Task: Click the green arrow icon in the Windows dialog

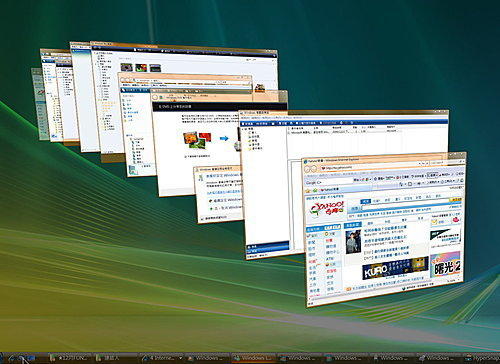Action: (x=211, y=208)
